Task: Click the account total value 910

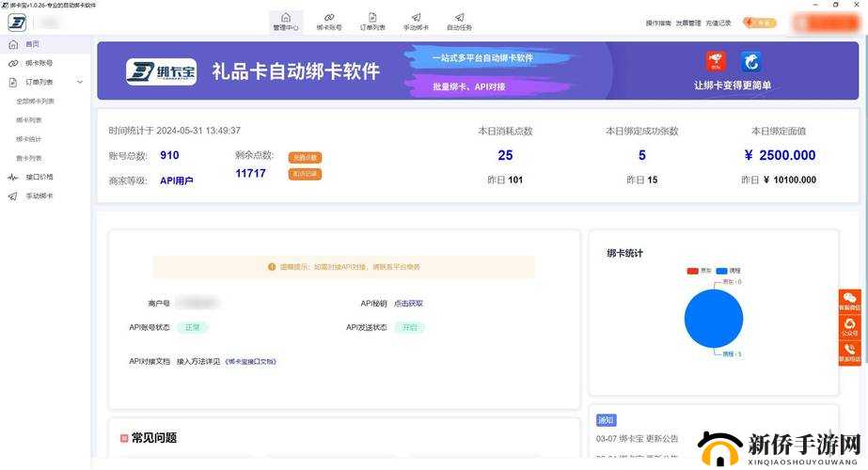Action: tap(169, 155)
